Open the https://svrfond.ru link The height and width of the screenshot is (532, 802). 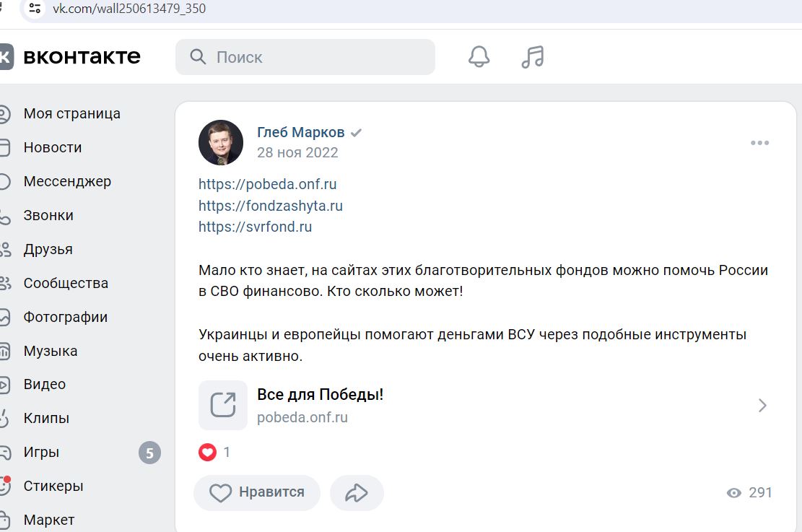(x=256, y=227)
